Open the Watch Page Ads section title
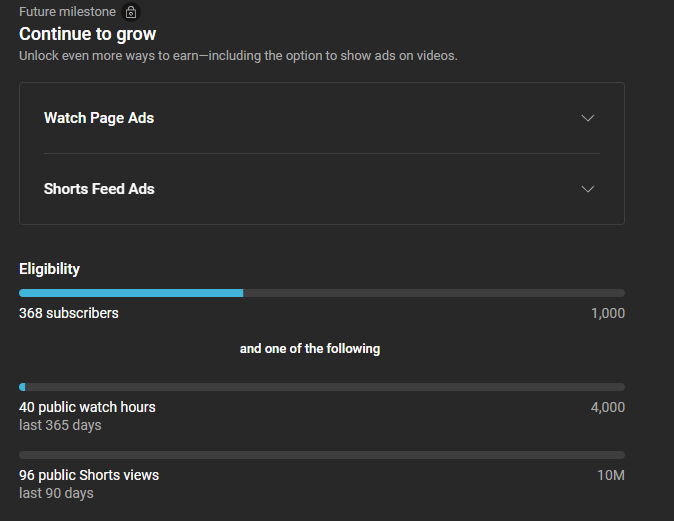 (99, 118)
